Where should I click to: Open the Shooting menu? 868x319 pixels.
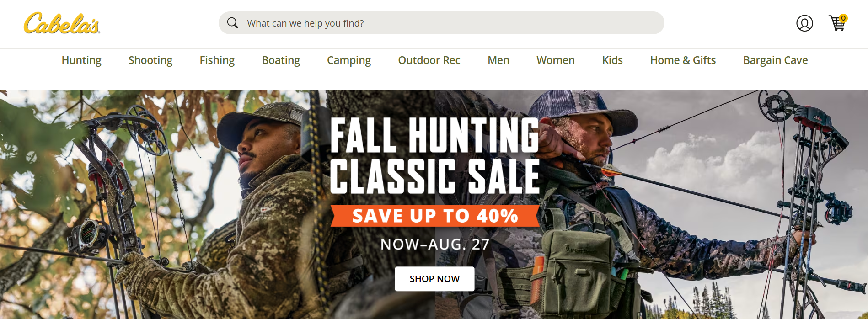point(150,60)
